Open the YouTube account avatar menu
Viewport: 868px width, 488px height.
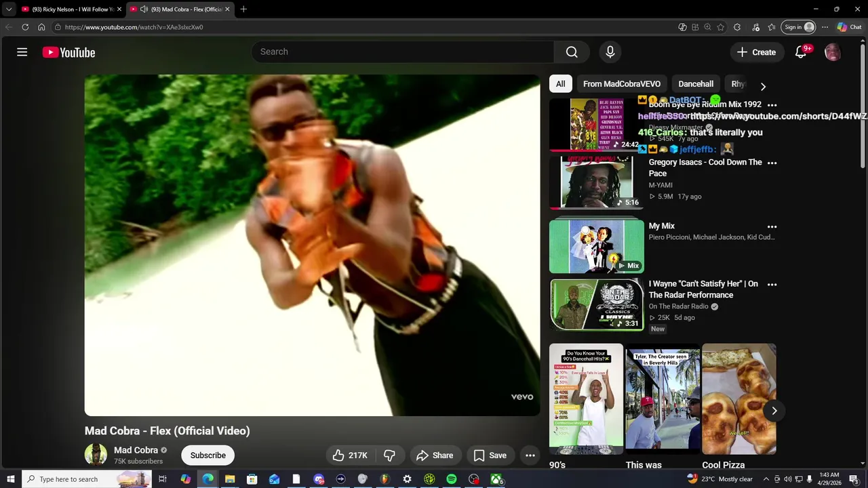pos(832,52)
